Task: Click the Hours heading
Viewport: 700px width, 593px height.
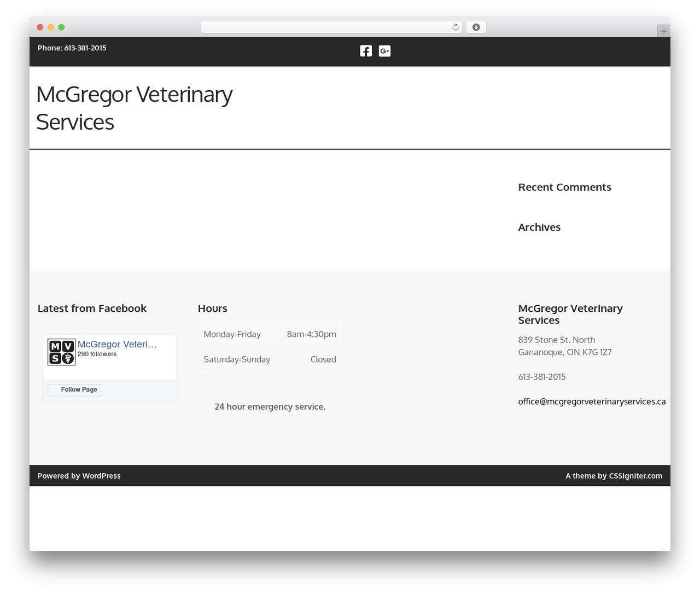Action: pyautogui.click(x=213, y=309)
